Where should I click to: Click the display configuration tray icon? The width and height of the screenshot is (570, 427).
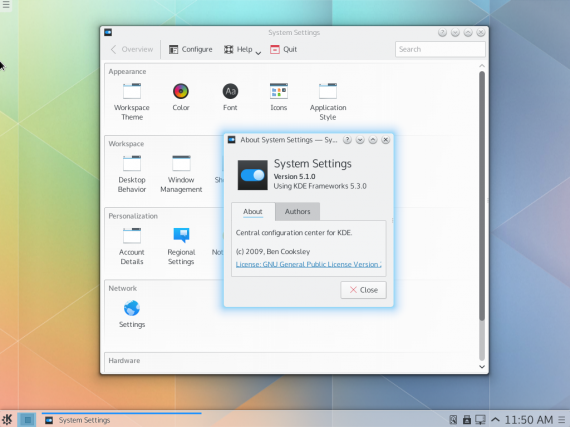pyautogui.click(x=480, y=420)
